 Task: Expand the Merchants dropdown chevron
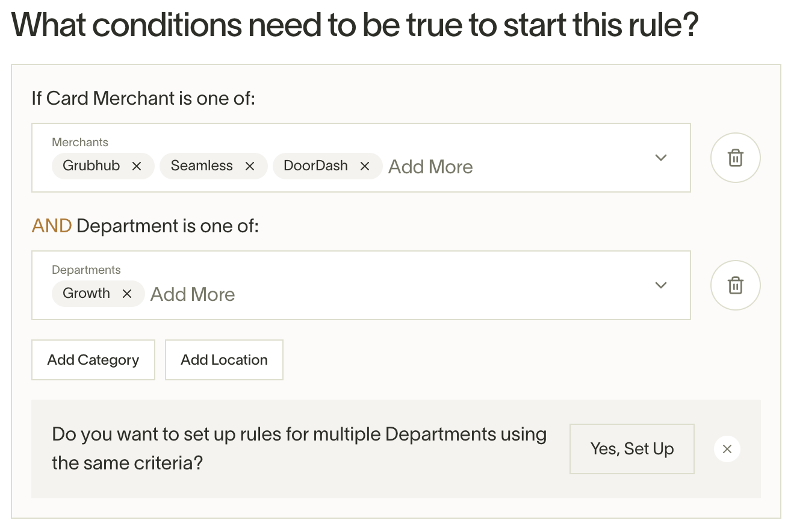tap(661, 158)
